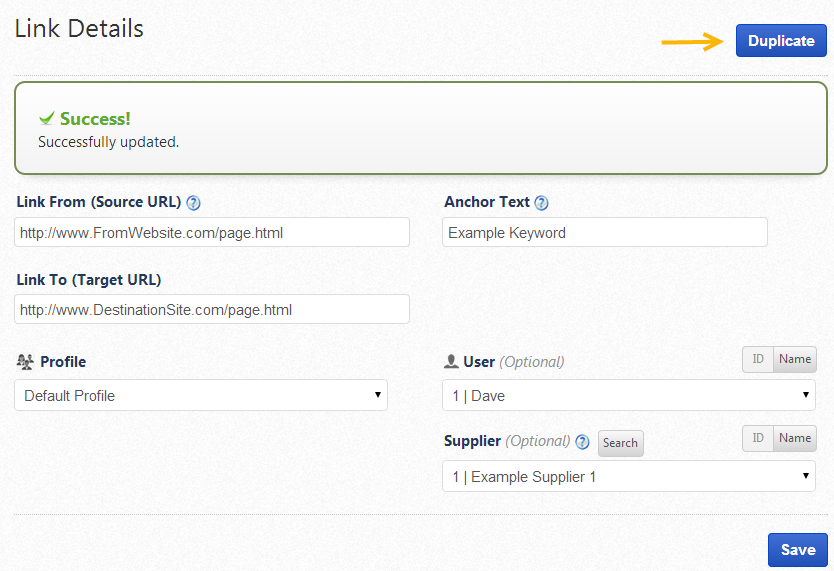Viewport: 834px width, 571px height.
Task: Open the Example Supplier 1 dropdown
Action: (628, 476)
